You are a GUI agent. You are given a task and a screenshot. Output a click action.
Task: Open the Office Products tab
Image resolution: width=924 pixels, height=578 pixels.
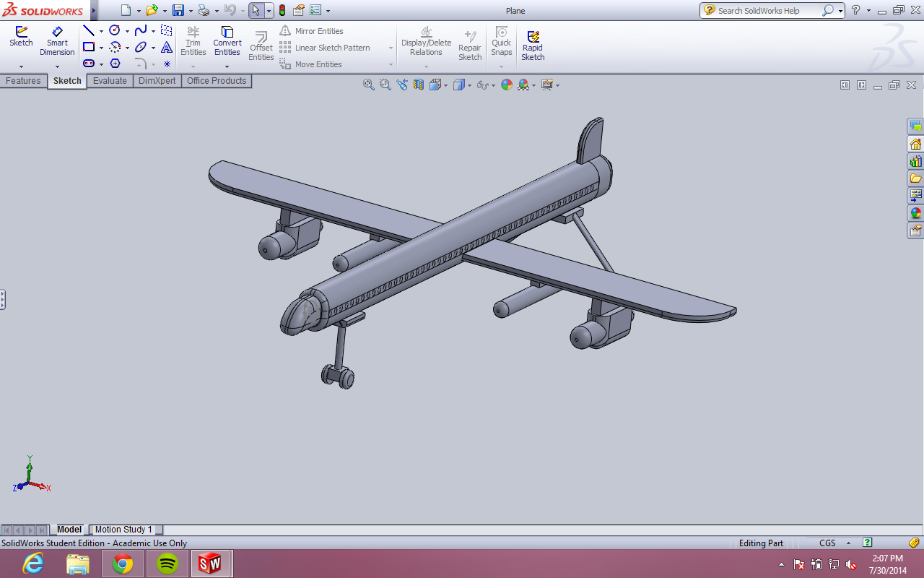pos(217,81)
